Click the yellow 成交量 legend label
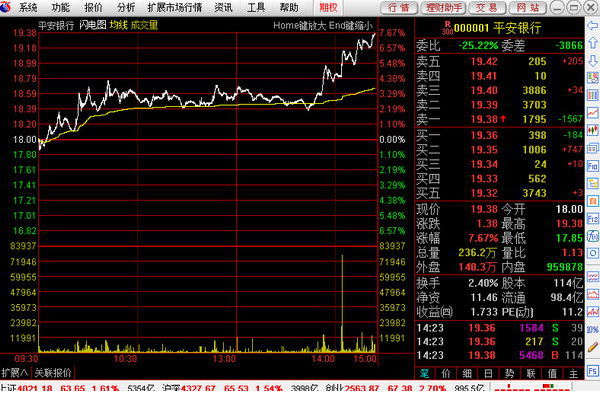Image resolution: width=600 pixels, height=395 pixels. pyautogui.click(x=144, y=25)
